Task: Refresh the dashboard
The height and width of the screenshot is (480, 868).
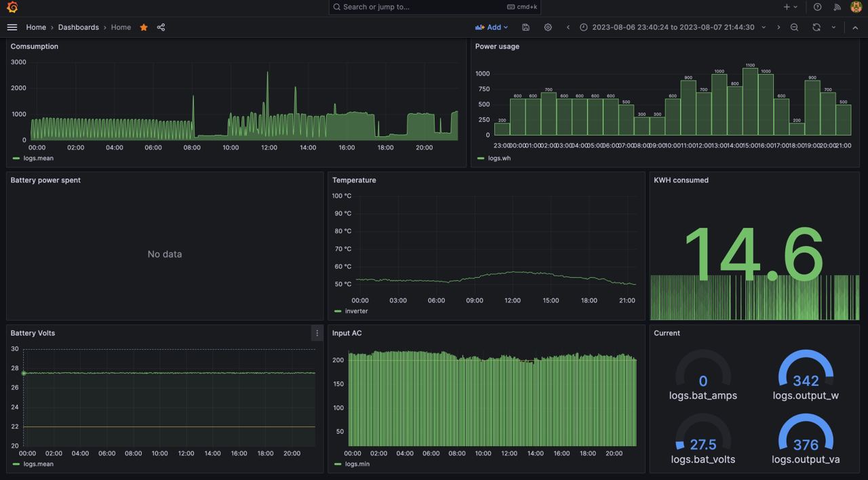Action: point(816,27)
